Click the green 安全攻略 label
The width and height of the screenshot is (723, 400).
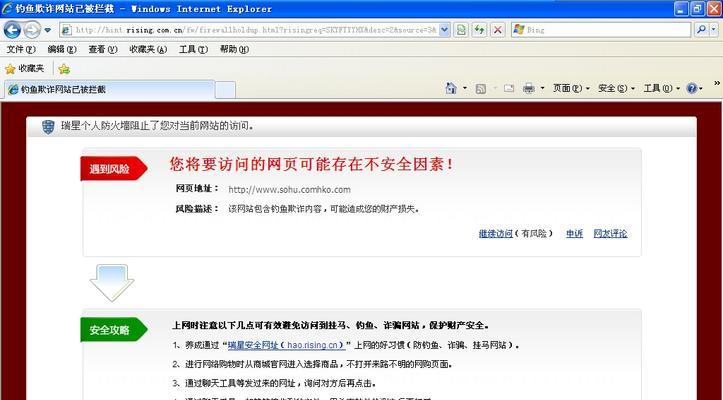113,330
